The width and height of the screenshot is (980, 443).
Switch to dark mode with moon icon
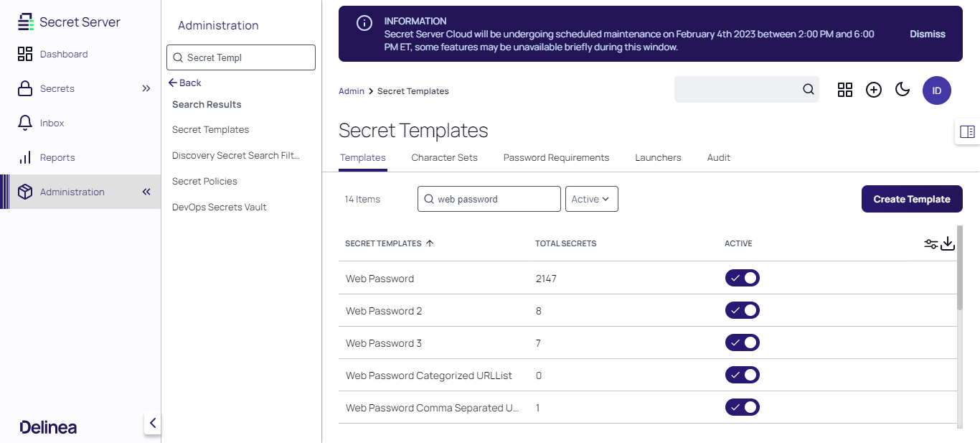coord(903,90)
